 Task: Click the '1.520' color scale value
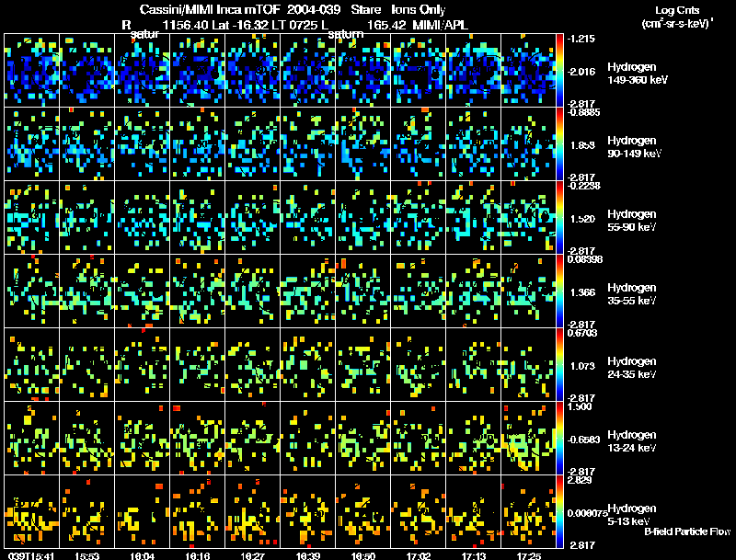click(x=582, y=219)
